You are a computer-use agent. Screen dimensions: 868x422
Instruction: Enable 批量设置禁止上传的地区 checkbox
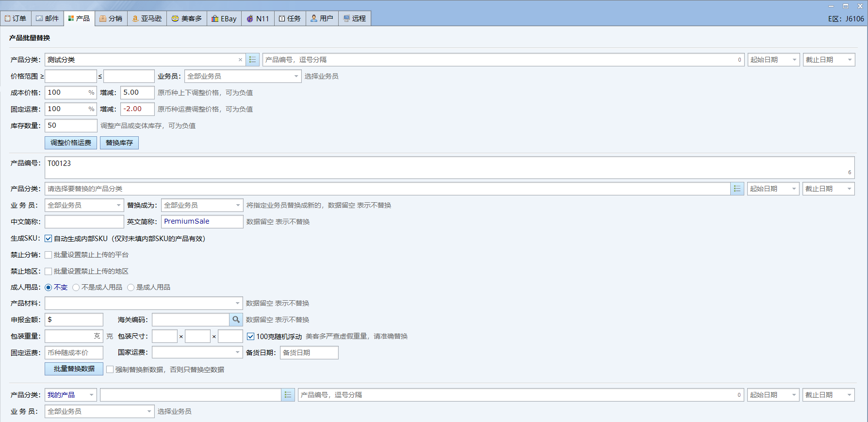tap(49, 271)
